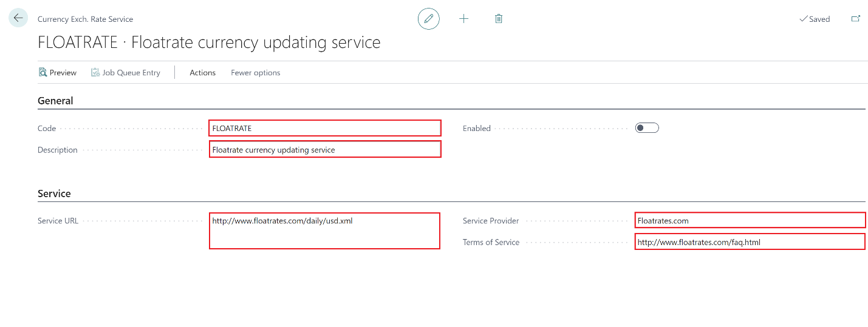The image size is (868, 327).
Task: Click the Terms of Service field
Action: click(750, 242)
